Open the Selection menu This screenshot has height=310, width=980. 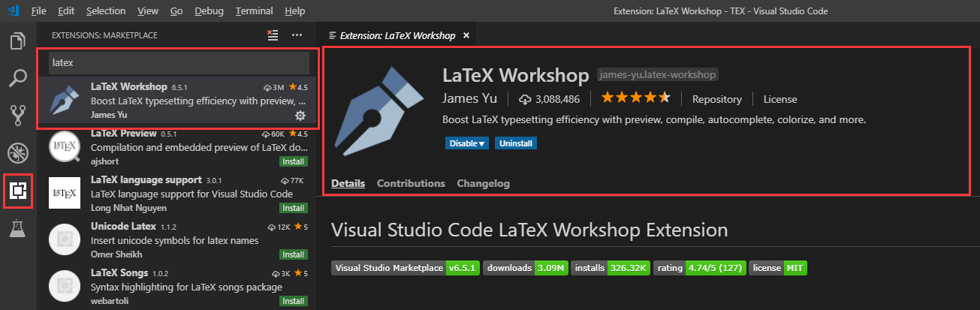(x=106, y=11)
